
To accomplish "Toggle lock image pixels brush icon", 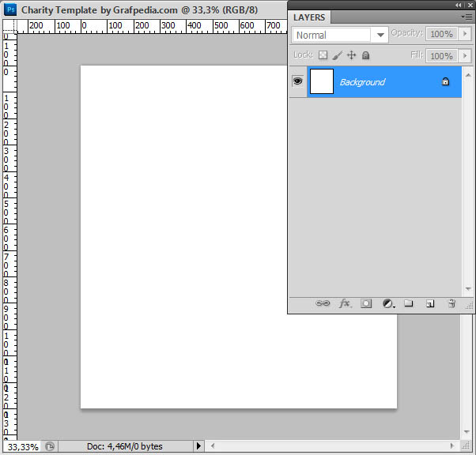I will (x=338, y=55).
